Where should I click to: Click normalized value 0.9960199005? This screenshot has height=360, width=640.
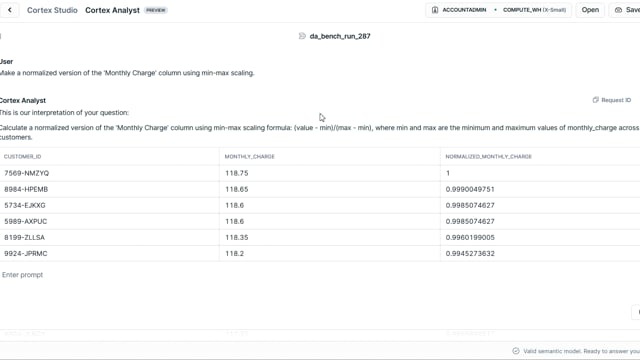tap(540, 237)
